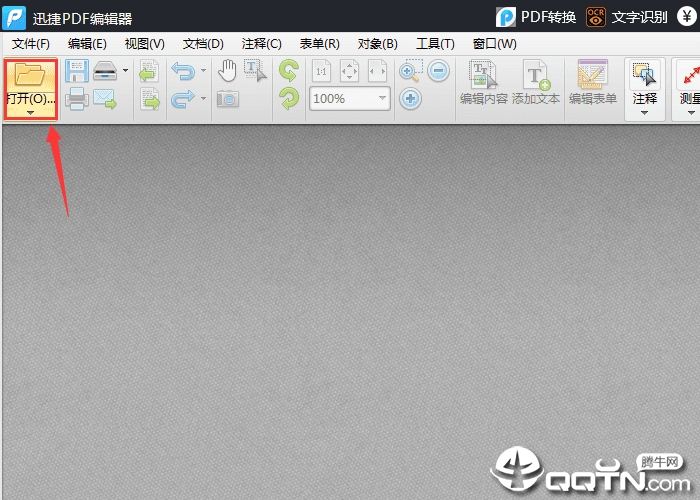700x500 pixels.
Task: Select the Hand tool
Action: click(x=228, y=70)
